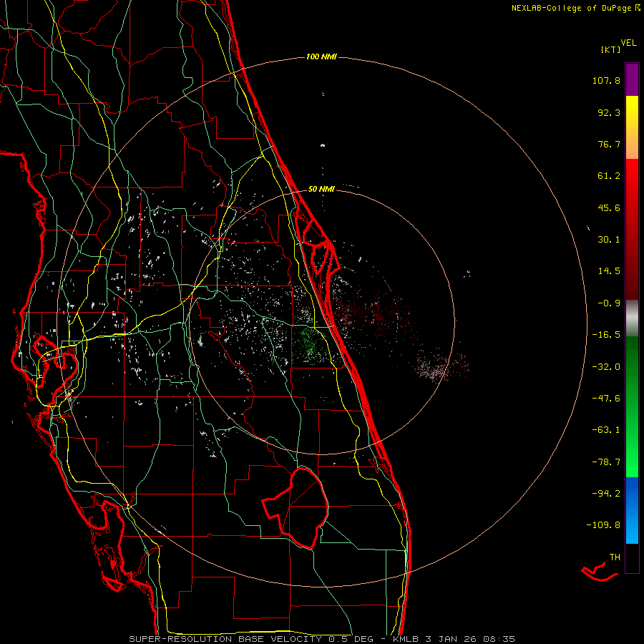
Task: Pick the red segment of the velocity color bar
Action: [632, 229]
